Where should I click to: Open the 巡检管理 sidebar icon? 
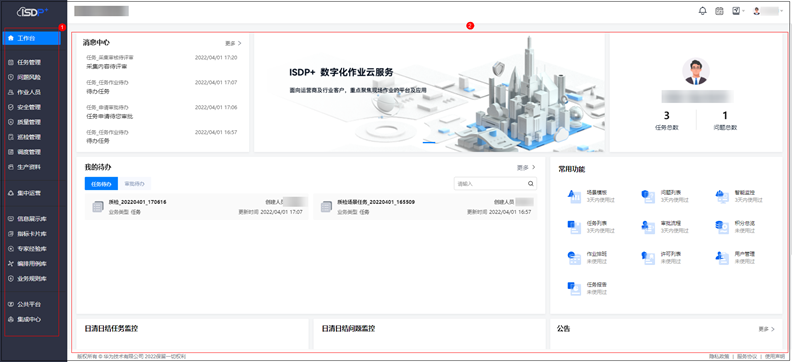(x=11, y=137)
